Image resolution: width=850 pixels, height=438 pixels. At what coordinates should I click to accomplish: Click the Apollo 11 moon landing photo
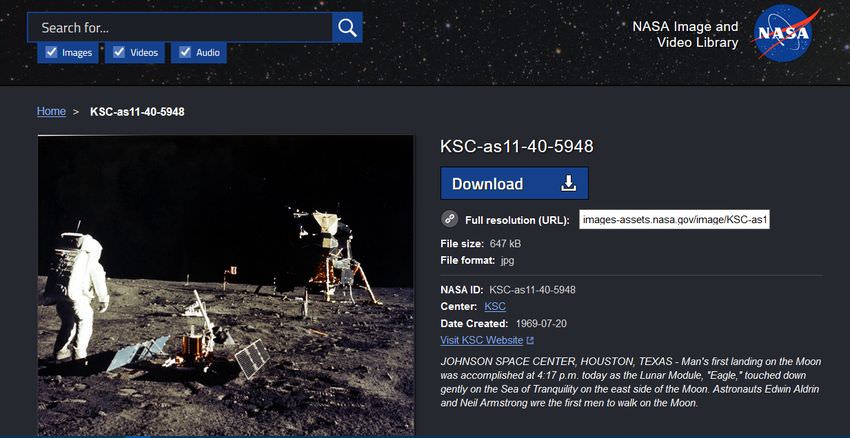tap(226, 285)
